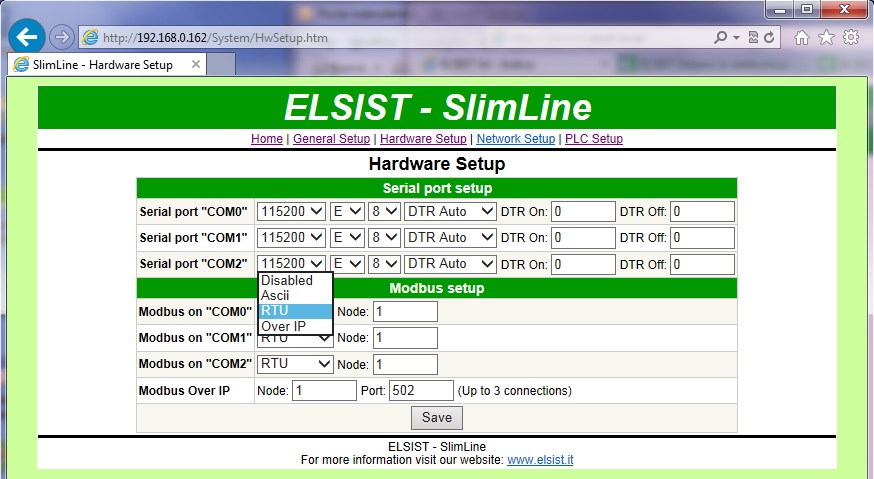
Task: Select RTU in the open Modbus list
Action: click(295, 311)
